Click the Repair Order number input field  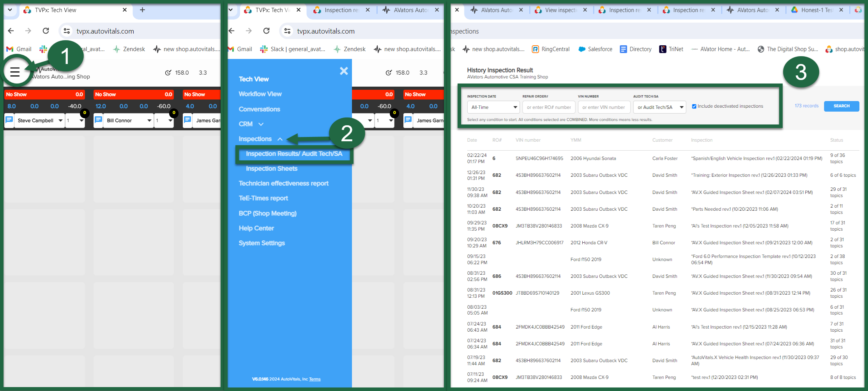(548, 107)
